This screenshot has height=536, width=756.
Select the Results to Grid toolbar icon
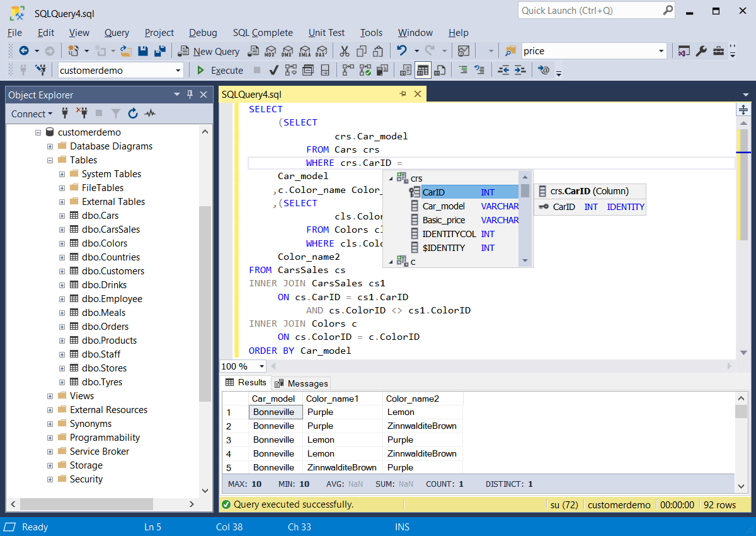[x=422, y=69]
